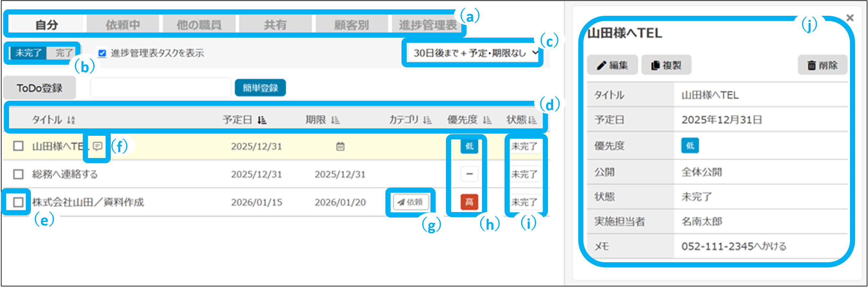Viewport: 868px width, 287px height.
Task: Switch filter toggle to 完了
Action: [x=64, y=53]
